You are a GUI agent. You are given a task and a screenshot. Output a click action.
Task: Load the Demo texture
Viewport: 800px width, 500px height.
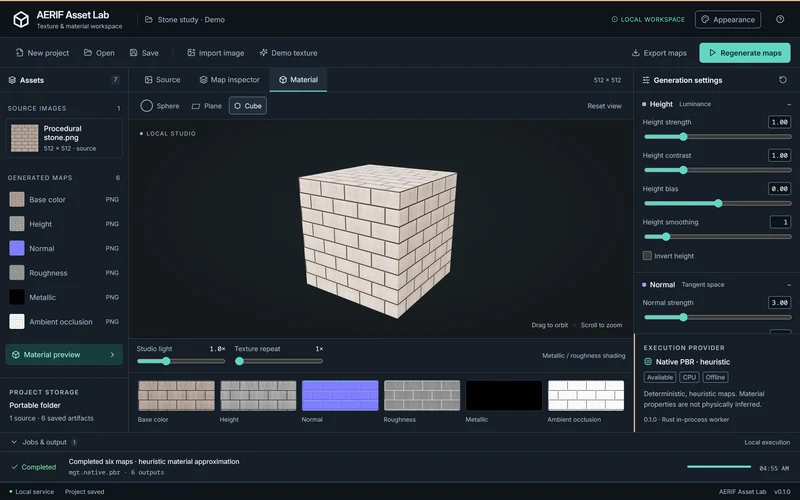click(x=288, y=53)
